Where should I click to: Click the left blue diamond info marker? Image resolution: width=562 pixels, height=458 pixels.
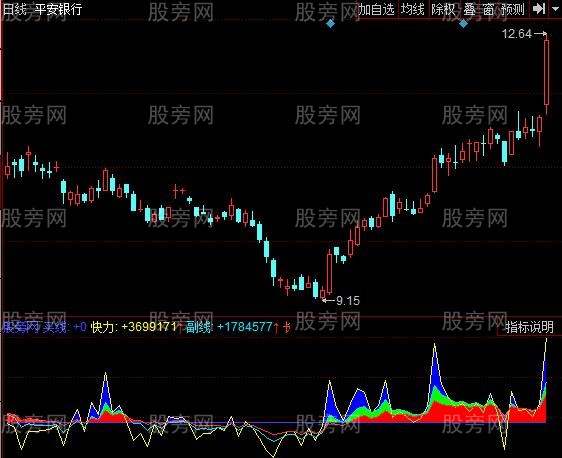point(330,24)
